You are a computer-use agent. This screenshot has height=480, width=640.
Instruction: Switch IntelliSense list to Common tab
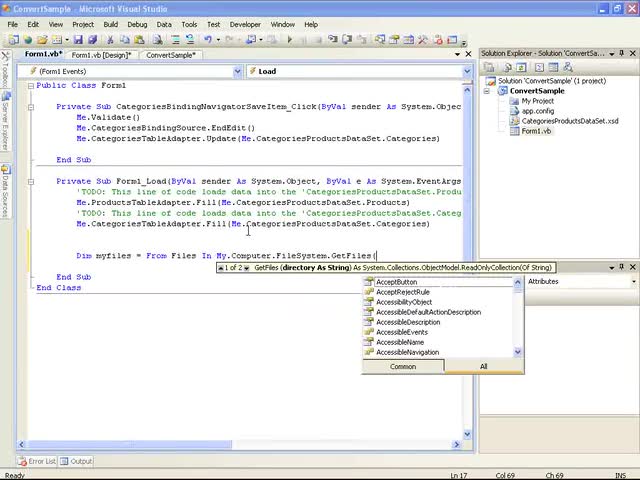[x=403, y=367]
